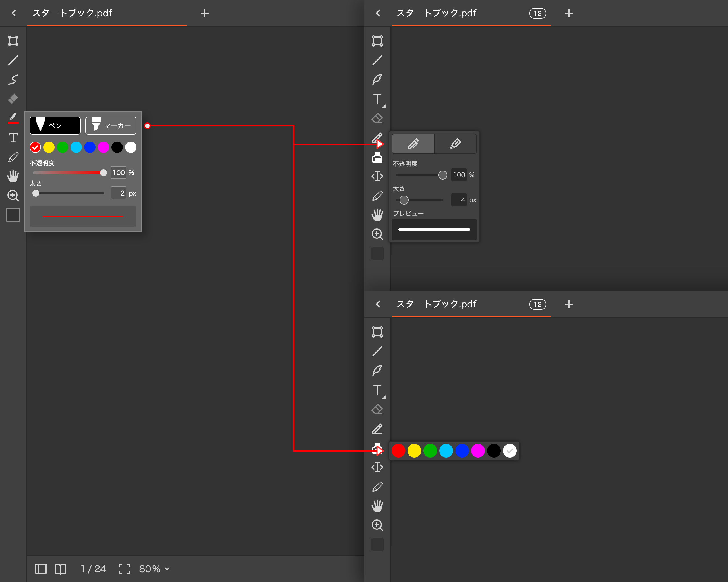
Task: Select the eraser tool in left toolbar
Action: tap(13, 99)
